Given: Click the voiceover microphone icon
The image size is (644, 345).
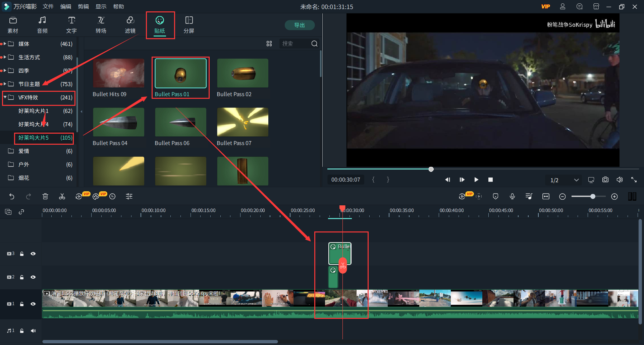Looking at the screenshot, I should point(512,197).
